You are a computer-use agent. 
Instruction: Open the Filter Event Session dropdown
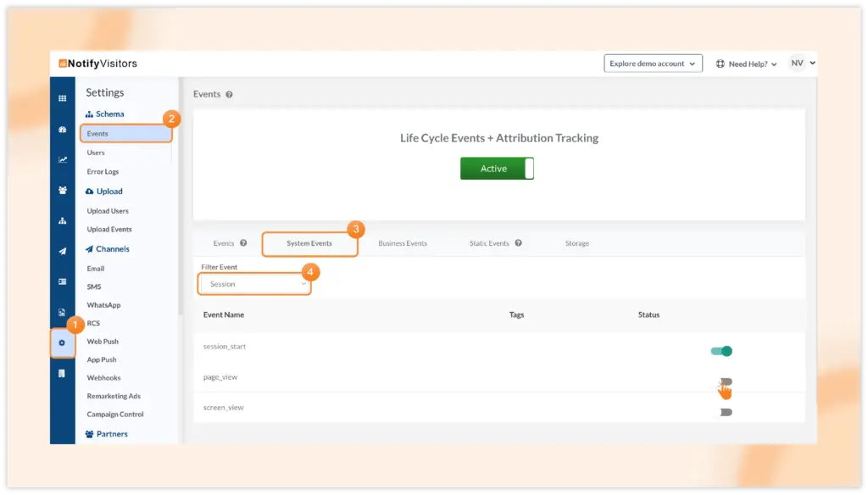point(254,284)
